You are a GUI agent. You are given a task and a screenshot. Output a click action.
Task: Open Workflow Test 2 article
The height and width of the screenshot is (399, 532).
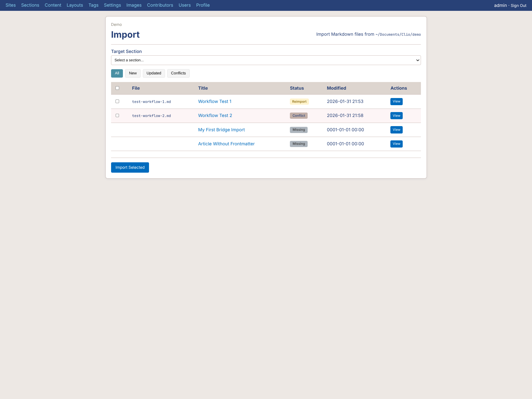click(215, 116)
